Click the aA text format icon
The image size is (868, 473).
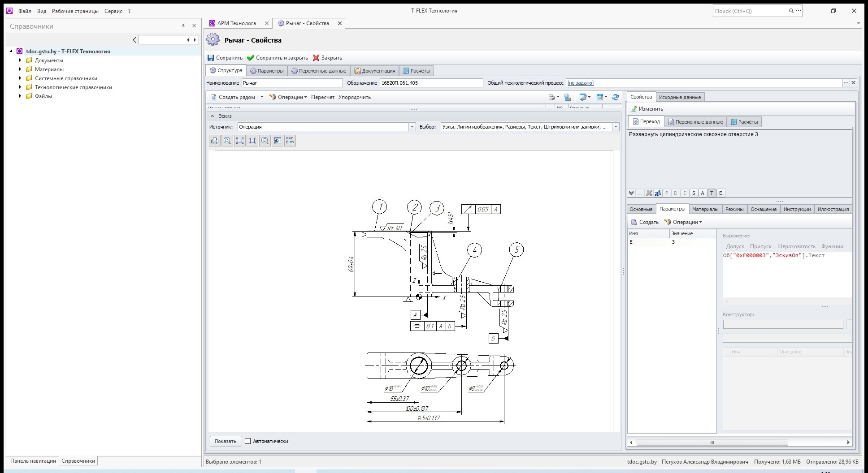(x=658, y=193)
